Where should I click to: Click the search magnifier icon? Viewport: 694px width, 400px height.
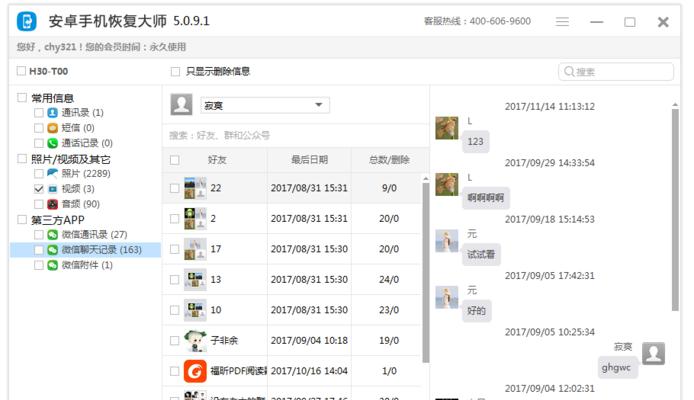[x=569, y=71]
